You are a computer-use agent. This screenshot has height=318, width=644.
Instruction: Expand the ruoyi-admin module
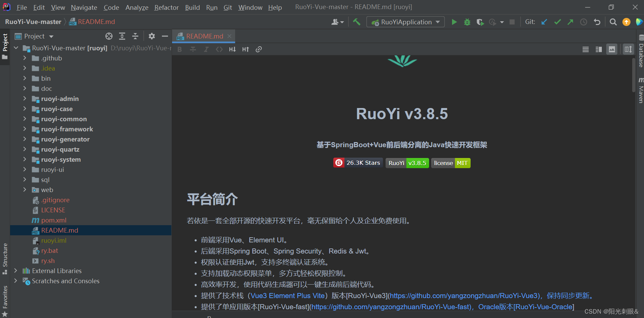[x=25, y=99]
